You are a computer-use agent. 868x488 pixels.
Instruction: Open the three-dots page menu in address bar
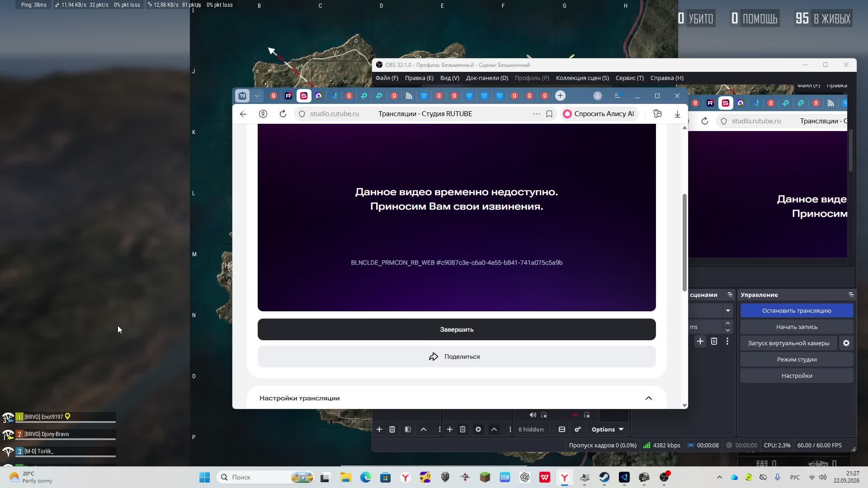coord(537,114)
